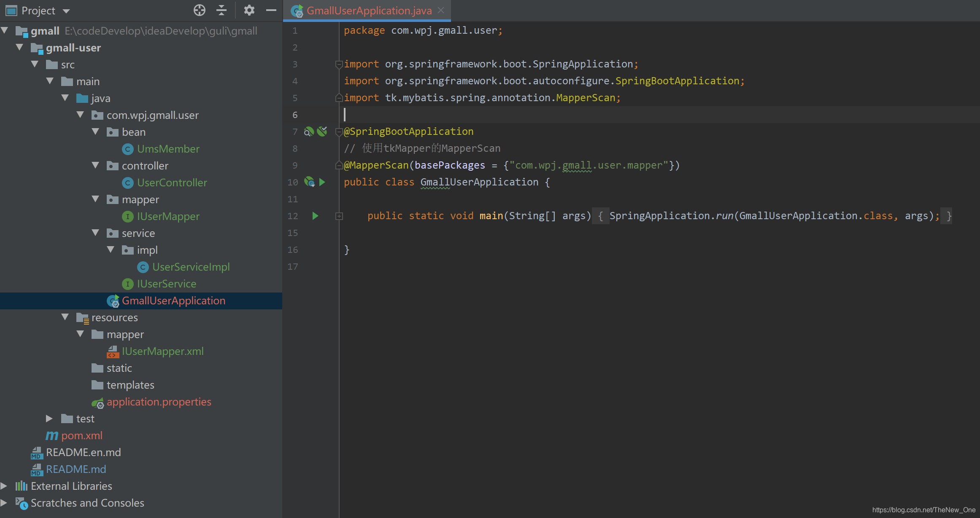Unfold the collapsed main method body

[339, 216]
